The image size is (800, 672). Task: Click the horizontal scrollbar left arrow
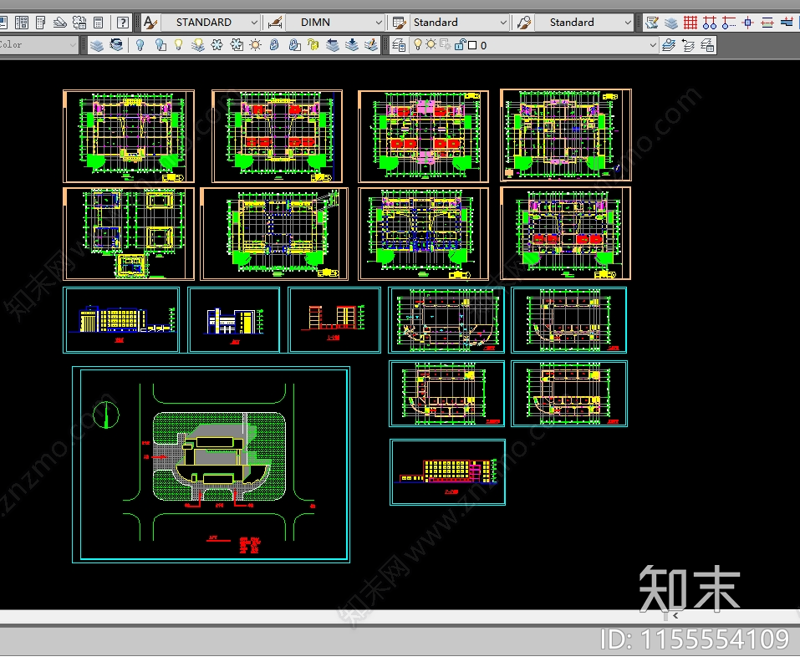[675, 616]
